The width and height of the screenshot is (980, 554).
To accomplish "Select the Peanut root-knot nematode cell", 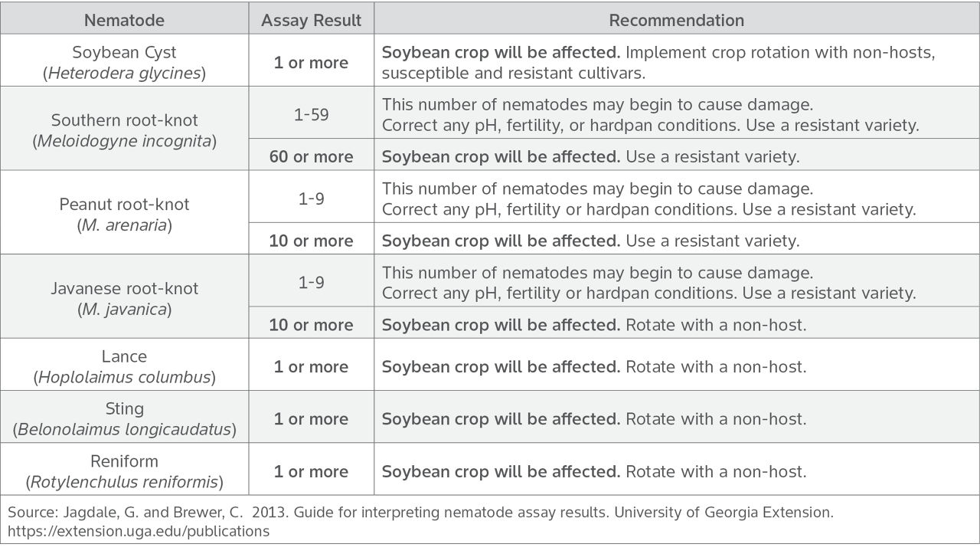I will 124,215.
